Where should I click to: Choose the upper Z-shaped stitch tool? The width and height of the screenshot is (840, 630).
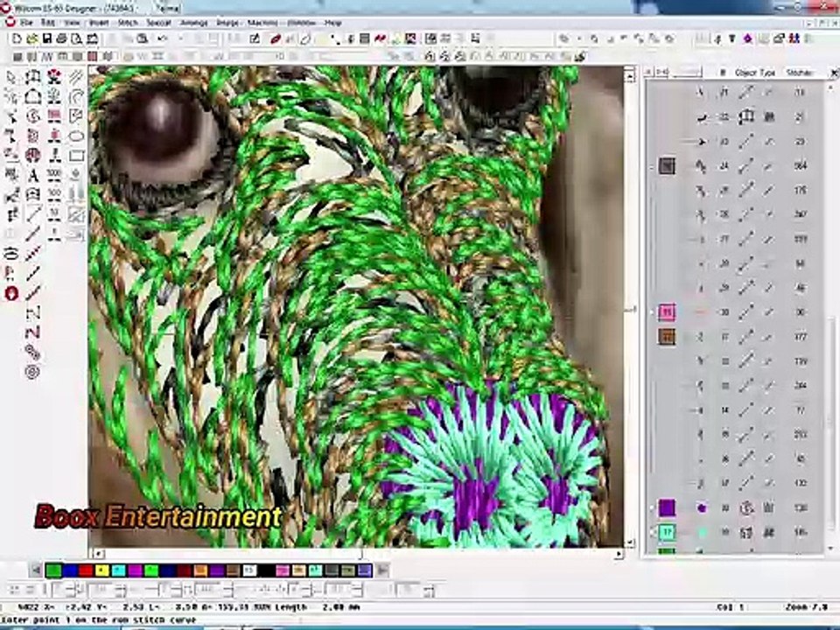coord(33,313)
